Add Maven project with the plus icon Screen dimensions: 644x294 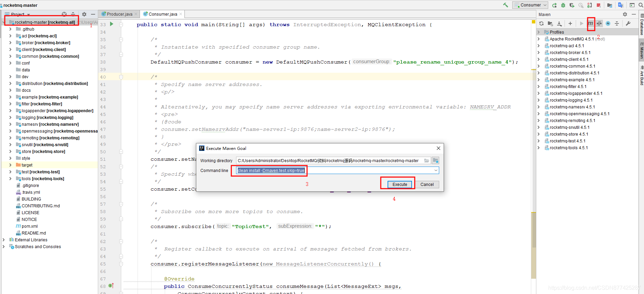click(570, 23)
